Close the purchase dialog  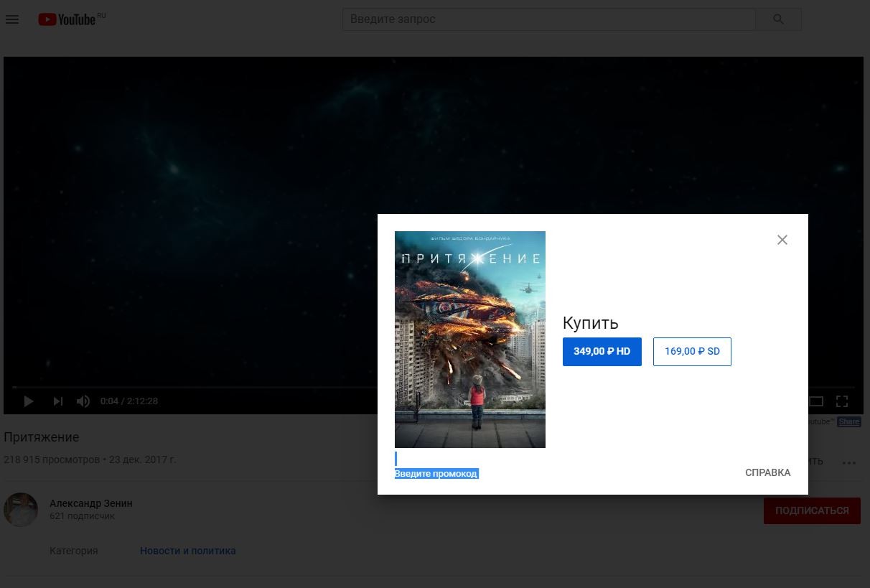[x=782, y=240]
